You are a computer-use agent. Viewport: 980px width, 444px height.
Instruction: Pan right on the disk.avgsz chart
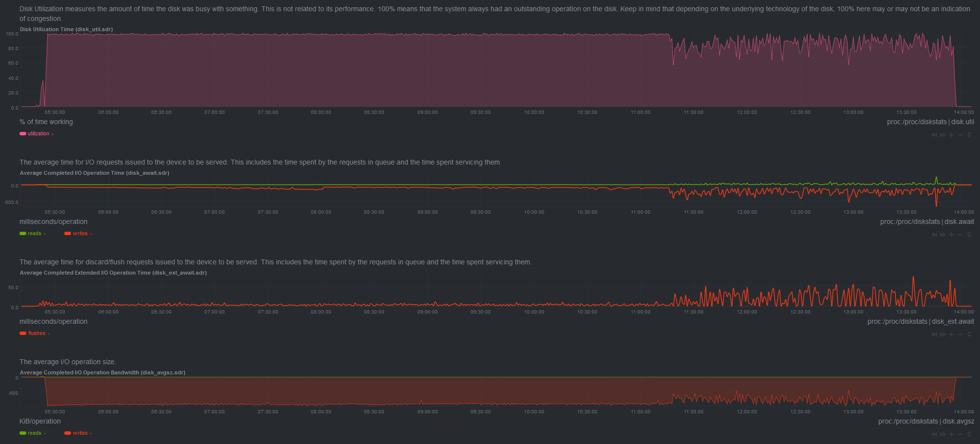(943, 434)
